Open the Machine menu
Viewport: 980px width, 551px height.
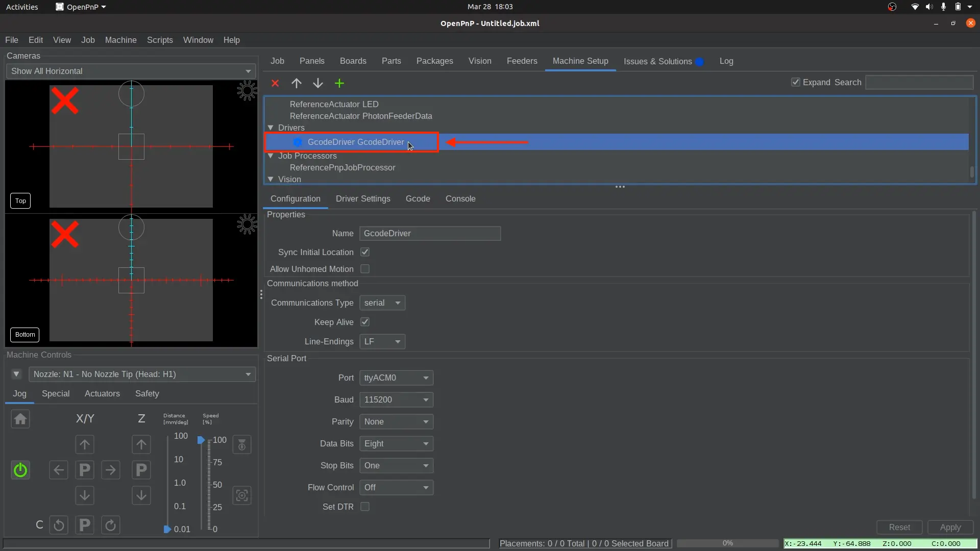coord(120,40)
